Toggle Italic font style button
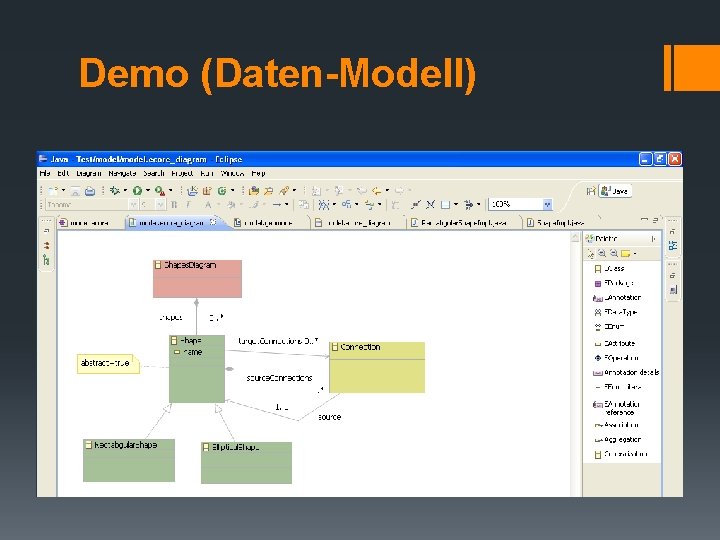This screenshot has width=720, height=540. [x=189, y=205]
